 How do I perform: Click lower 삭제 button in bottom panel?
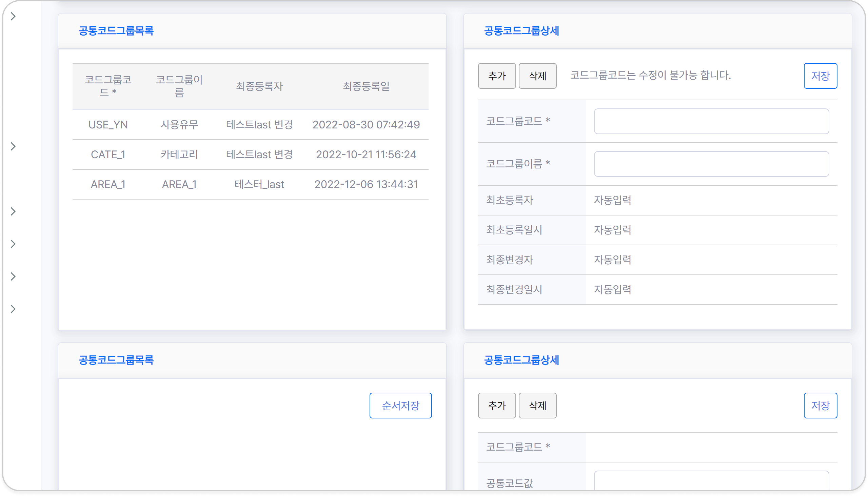click(537, 406)
